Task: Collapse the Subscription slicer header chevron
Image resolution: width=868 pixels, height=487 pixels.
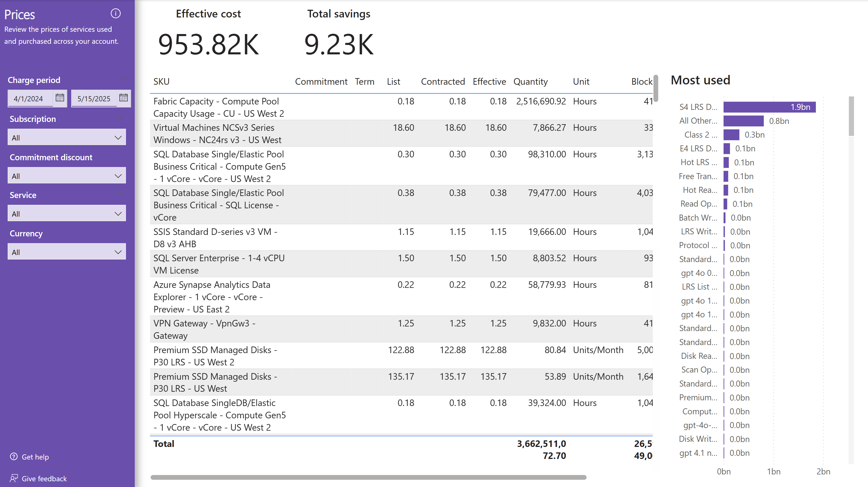Action: click(x=121, y=118)
